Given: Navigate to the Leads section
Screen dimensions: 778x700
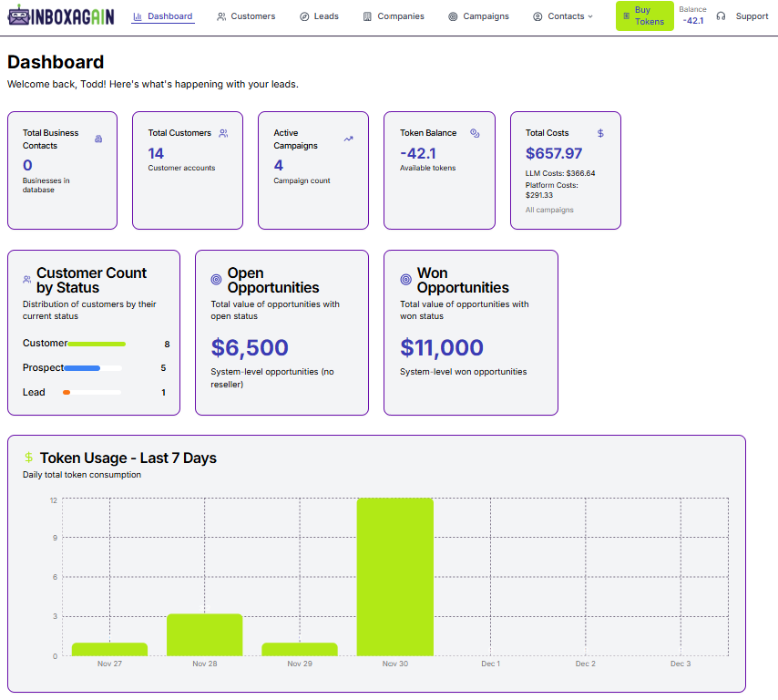Looking at the screenshot, I should click(319, 16).
